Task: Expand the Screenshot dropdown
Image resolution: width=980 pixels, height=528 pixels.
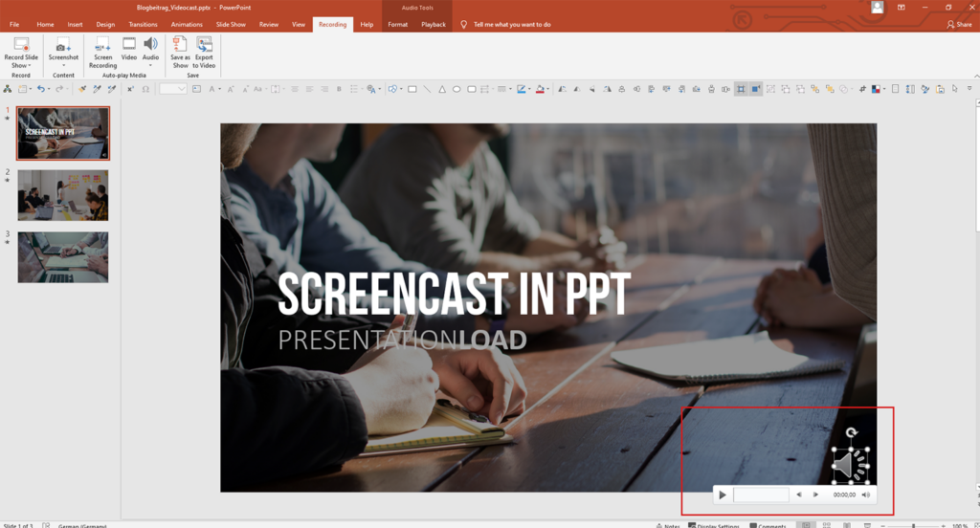Action: 63,66
